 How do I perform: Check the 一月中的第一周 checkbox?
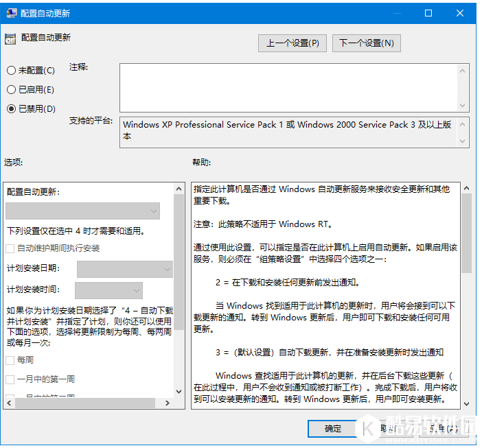click(x=10, y=379)
